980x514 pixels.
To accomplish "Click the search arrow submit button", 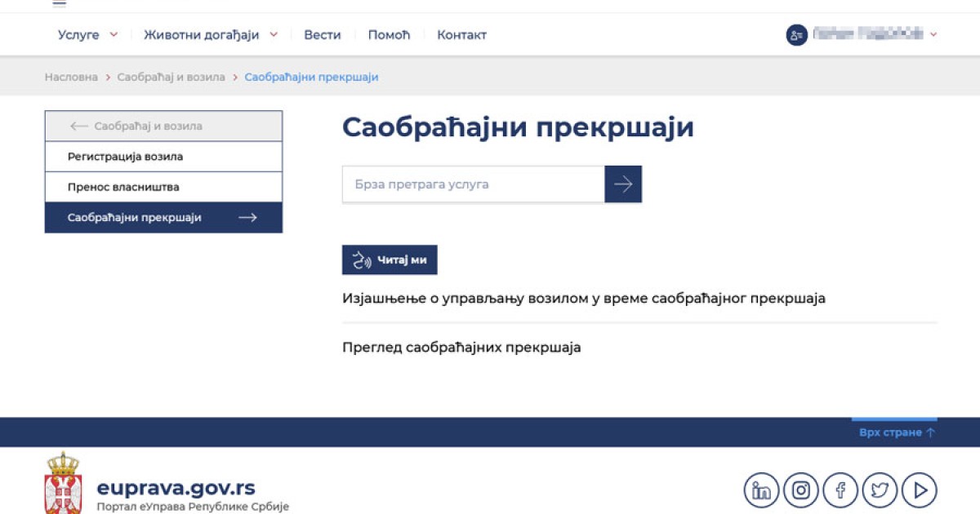I will tap(623, 184).
